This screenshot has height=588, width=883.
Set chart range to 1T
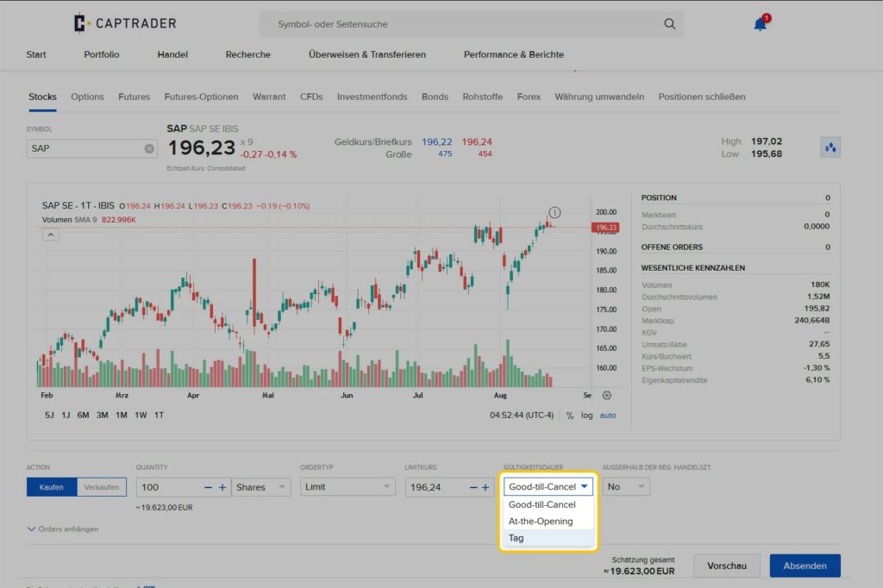159,415
